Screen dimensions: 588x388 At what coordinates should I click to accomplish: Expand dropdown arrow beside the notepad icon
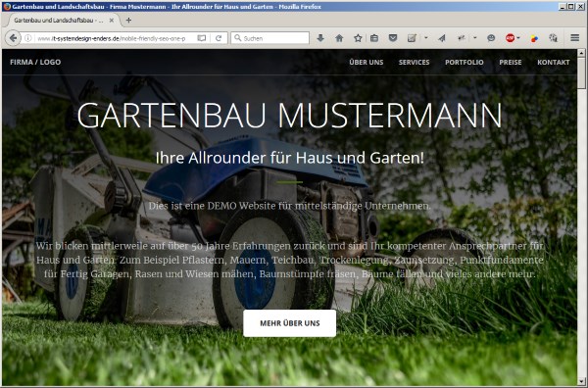(x=426, y=38)
